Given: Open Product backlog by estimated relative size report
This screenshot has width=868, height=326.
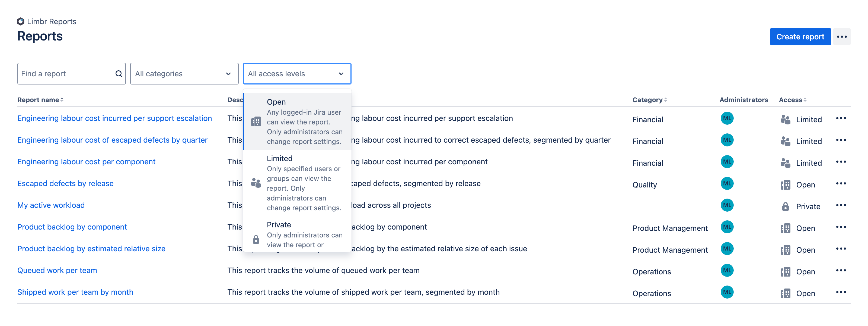Looking at the screenshot, I should (91, 249).
